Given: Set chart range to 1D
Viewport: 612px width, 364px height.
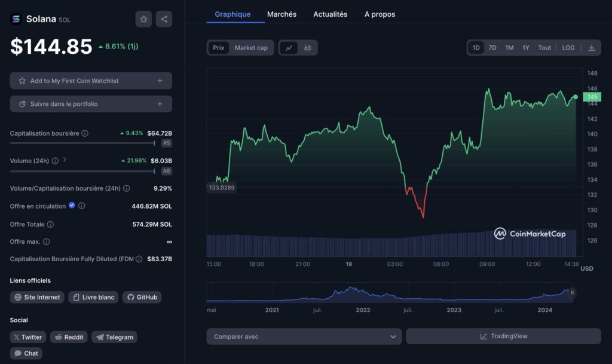Looking at the screenshot, I should 476,48.
